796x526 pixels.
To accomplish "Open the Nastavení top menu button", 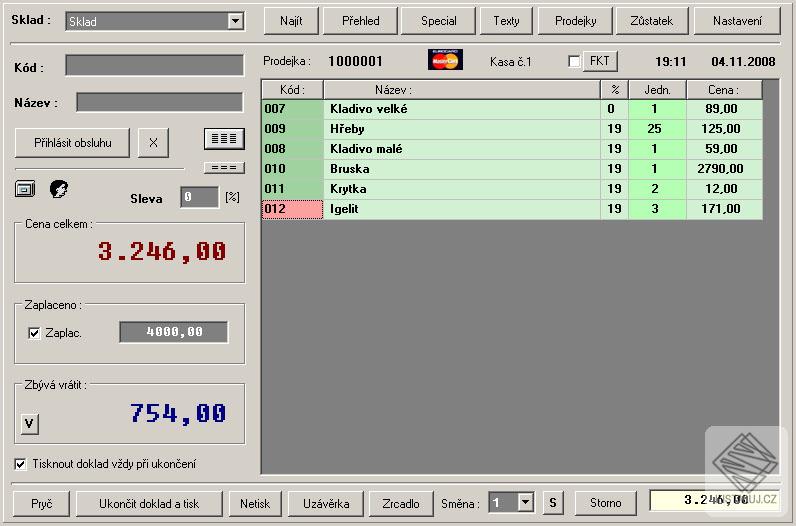I will [737, 21].
